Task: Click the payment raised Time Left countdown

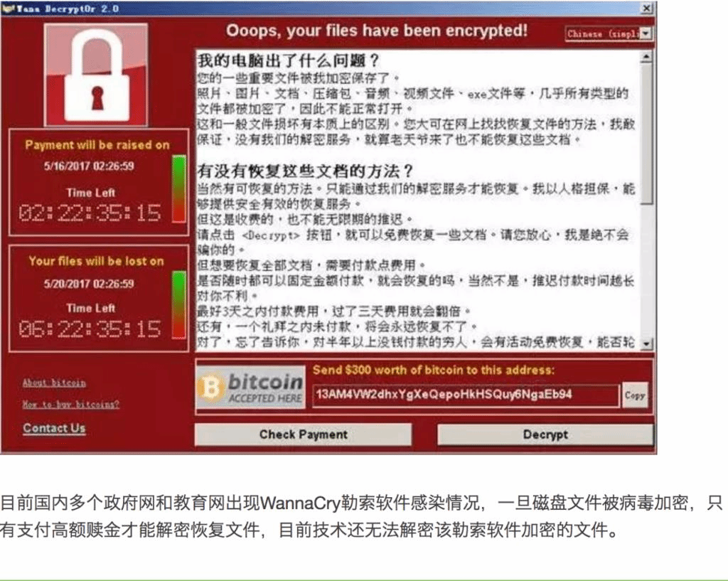Action: pyautogui.click(x=90, y=213)
